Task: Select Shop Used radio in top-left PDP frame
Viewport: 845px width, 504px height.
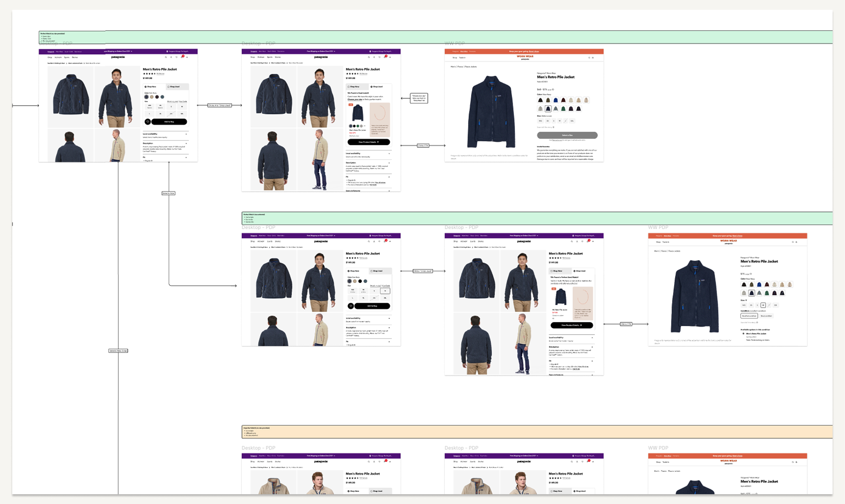Action: (169, 87)
